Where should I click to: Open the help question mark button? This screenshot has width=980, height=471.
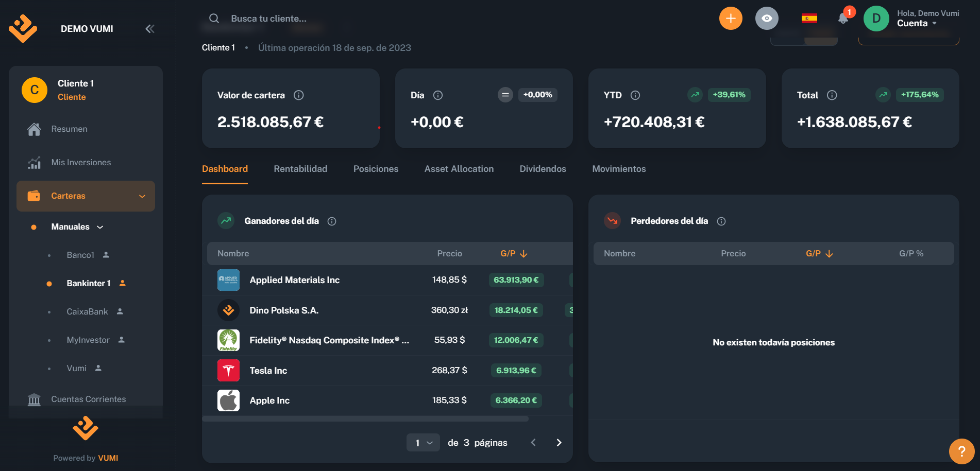[x=961, y=451]
